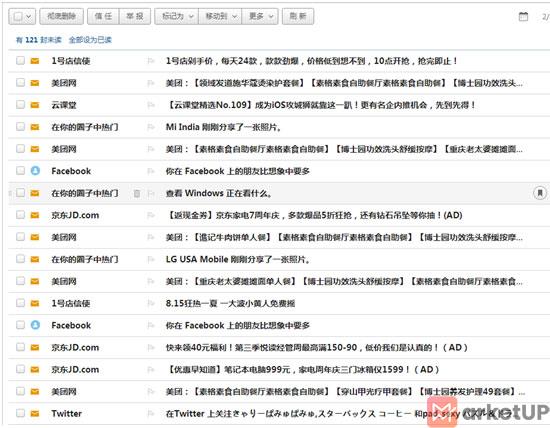Flag the 1号店剁手价 email

click(151, 61)
